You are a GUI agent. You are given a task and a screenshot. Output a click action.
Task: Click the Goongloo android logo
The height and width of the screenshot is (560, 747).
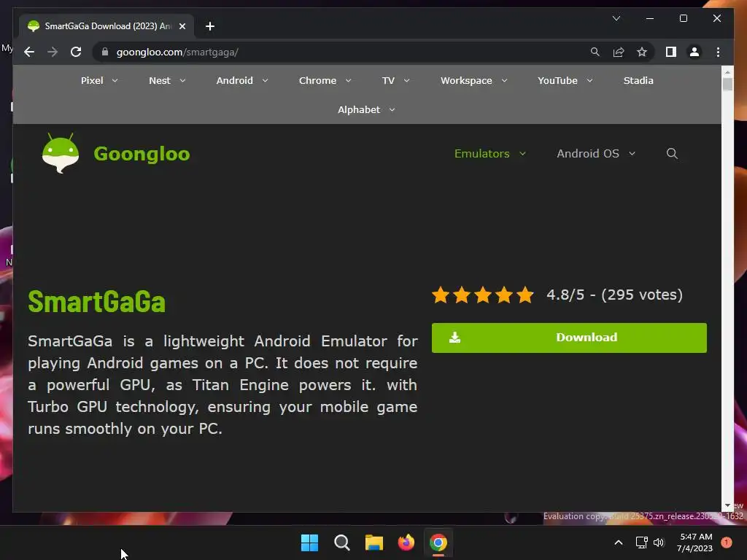click(x=61, y=153)
